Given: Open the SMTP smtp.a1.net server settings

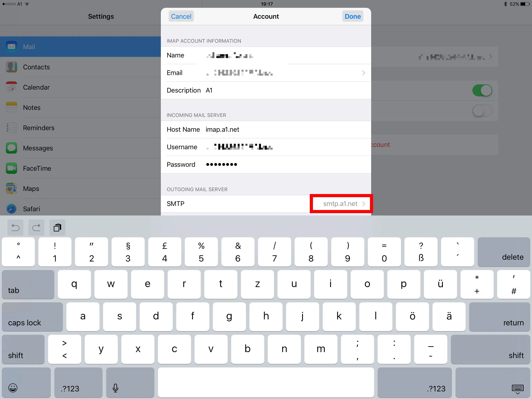Looking at the screenshot, I should pos(341,204).
